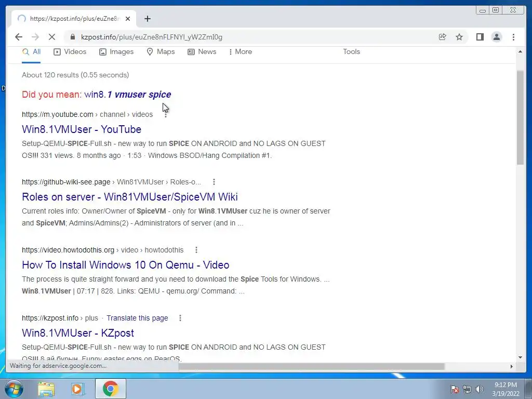Click Translate this page link
The image size is (532, 399).
(x=137, y=318)
